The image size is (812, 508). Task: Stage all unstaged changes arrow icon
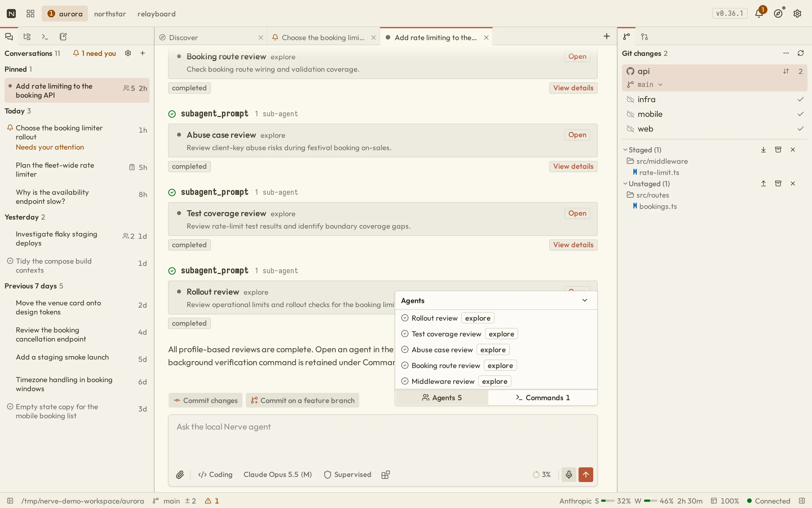[x=763, y=183]
